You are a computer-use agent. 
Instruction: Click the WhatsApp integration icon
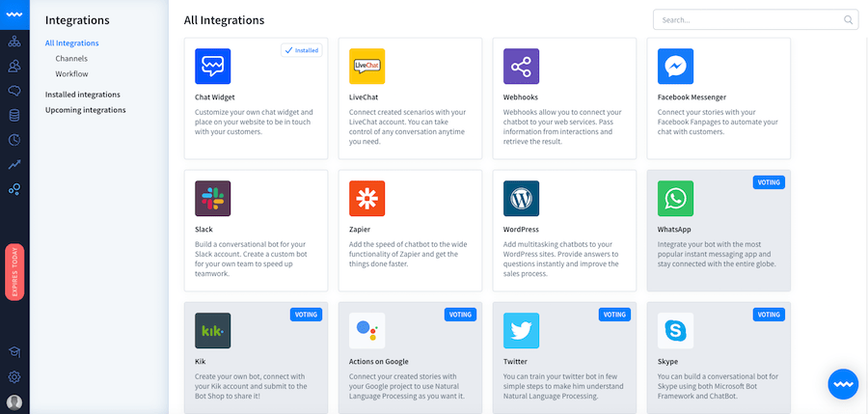pyautogui.click(x=675, y=199)
